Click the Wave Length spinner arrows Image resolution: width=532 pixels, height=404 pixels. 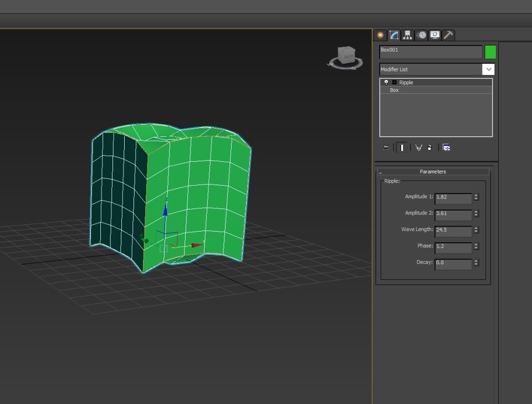(x=476, y=230)
